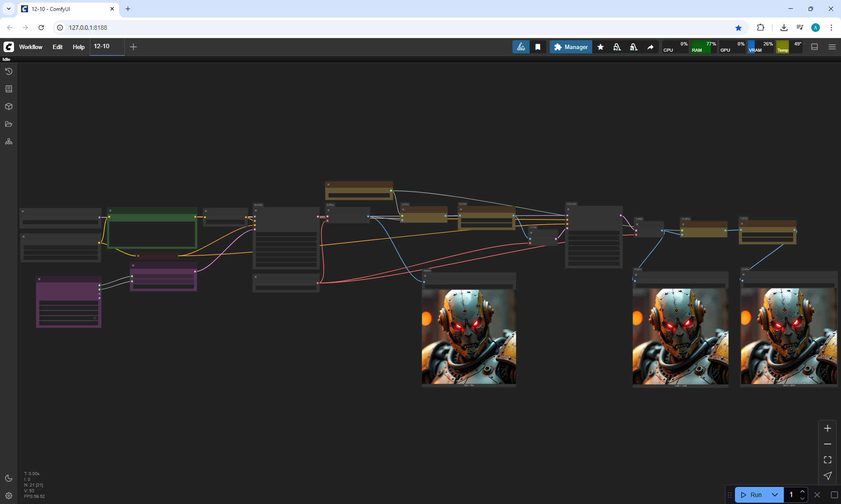Toggle dark theme with the moon icon
The width and height of the screenshot is (841, 504).
(8, 478)
